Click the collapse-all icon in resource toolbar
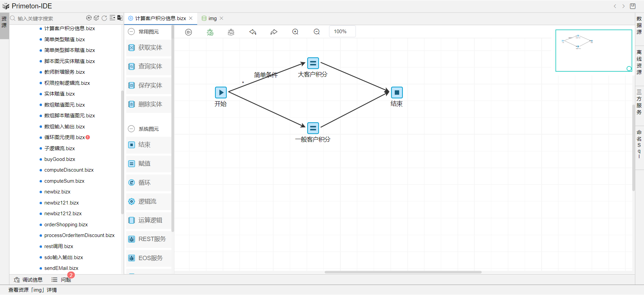 coord(112,18)
